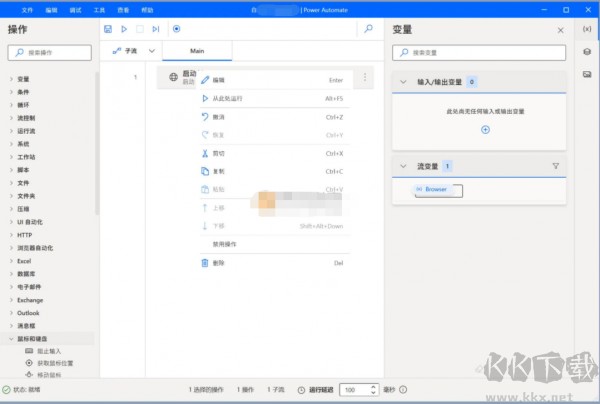Click the filter icon in 流变量 section

556,166
